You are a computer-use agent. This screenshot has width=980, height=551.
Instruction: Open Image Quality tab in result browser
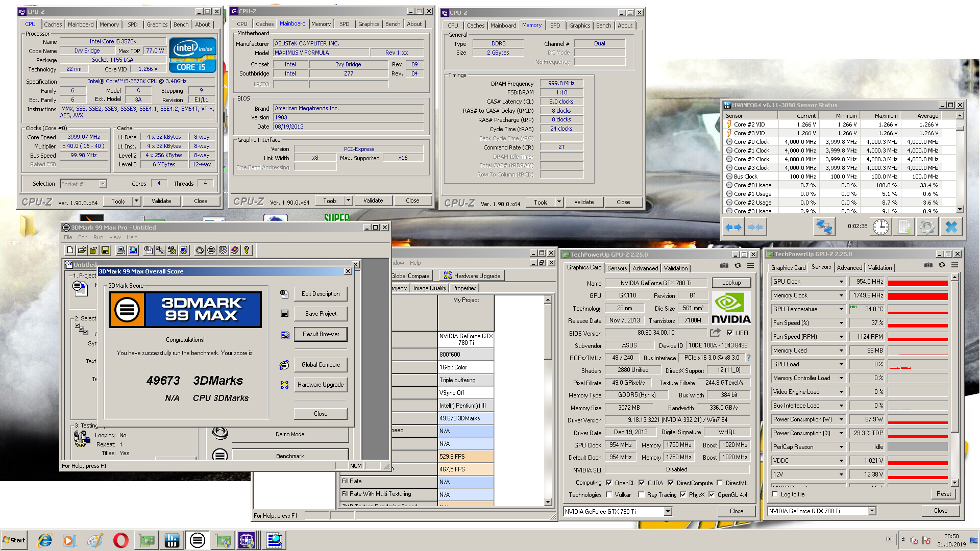click(x=429, y=288)
